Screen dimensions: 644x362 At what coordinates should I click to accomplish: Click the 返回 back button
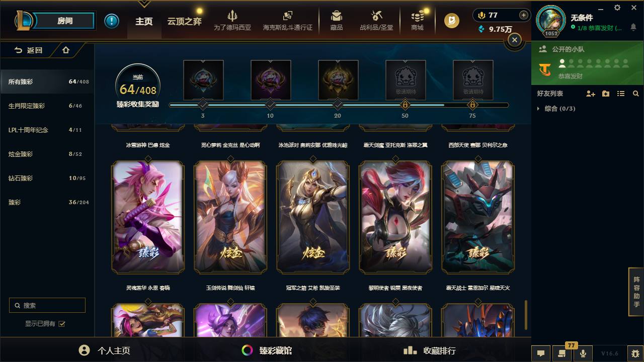pyautogui.click(x=29, y=50)
